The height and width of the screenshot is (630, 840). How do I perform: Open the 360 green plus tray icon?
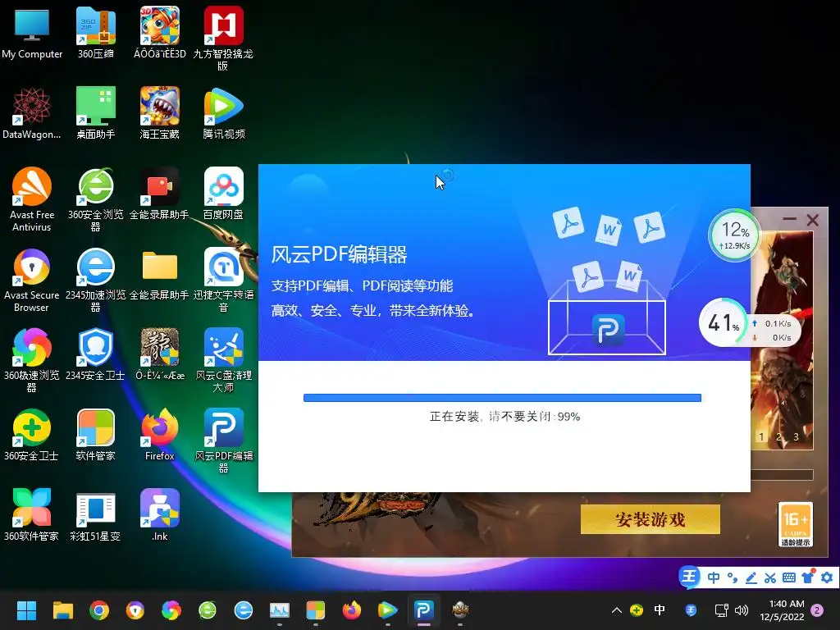[x=637, y=610]
